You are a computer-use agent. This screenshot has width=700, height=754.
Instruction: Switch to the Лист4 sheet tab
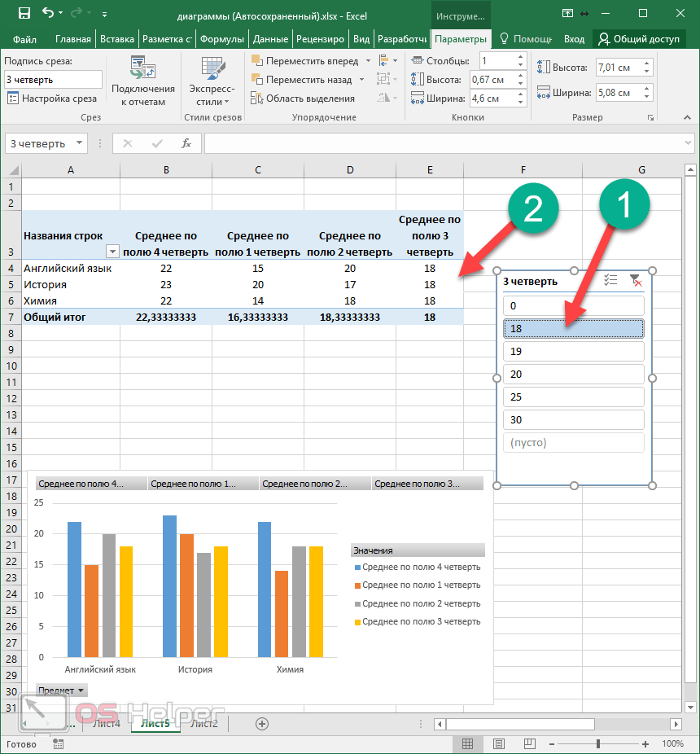[106, 723]
